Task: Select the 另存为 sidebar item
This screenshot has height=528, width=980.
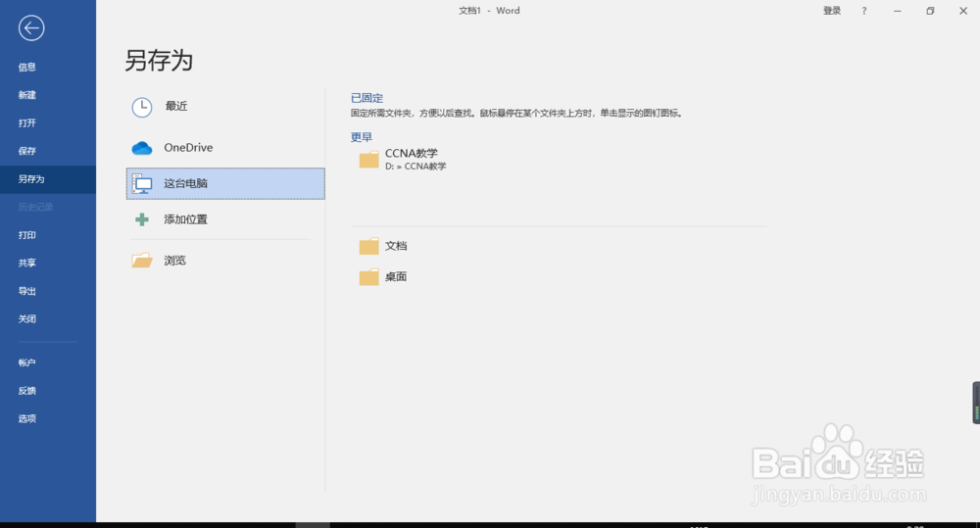Action: tap(47, 179)
